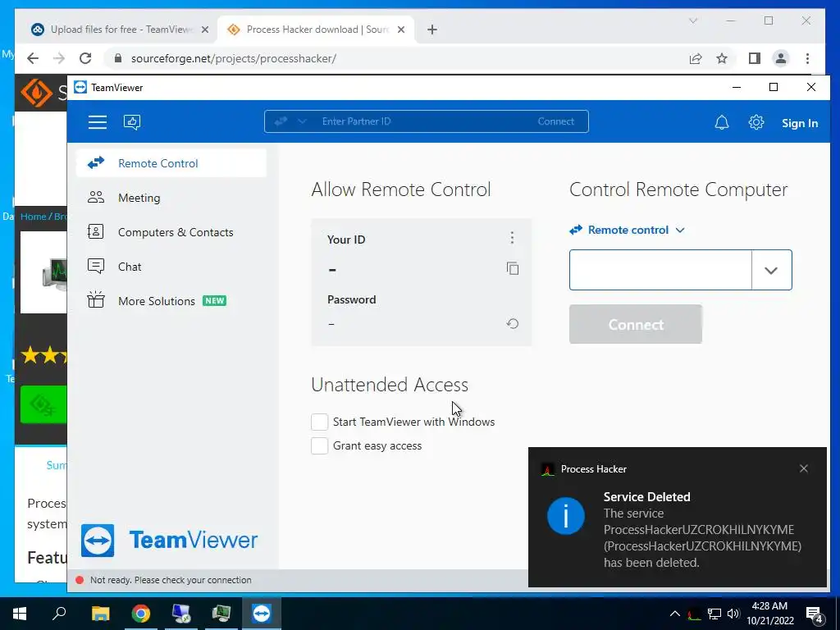Refresh the password with the reload icon
Image resolution: width=840 pixels, height=630 pixels.
513,323
